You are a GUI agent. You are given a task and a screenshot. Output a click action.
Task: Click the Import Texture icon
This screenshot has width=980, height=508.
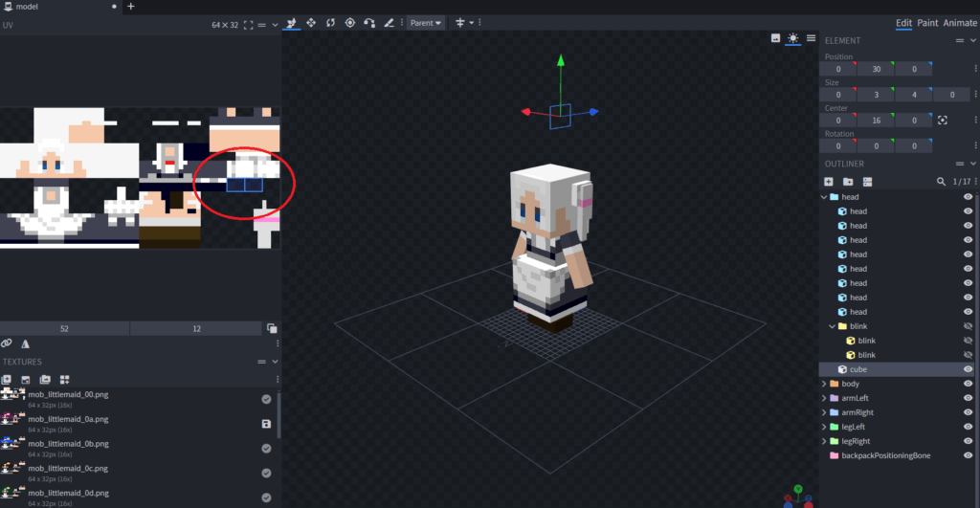tap(9, 380)
